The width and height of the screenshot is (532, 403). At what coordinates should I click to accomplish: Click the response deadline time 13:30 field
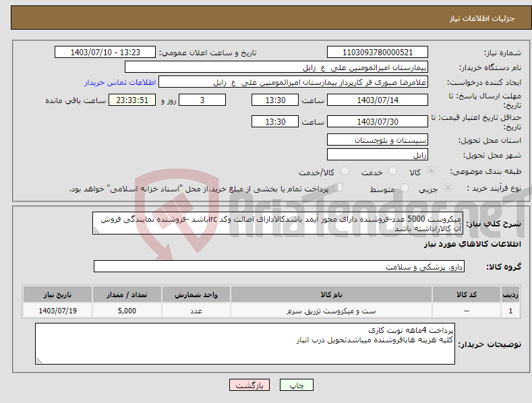click(x=275, y=100)
